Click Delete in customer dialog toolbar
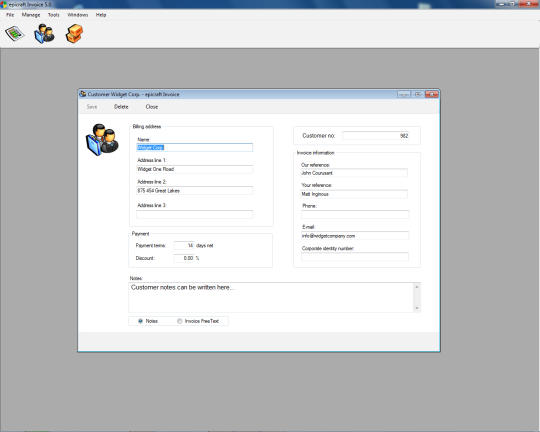540x432 pixels. tap(121, 107)
